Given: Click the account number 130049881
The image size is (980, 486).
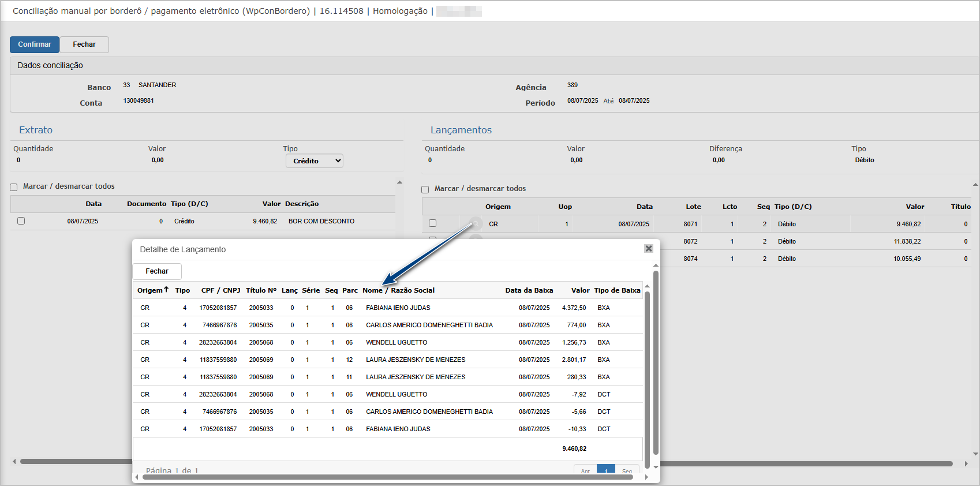Looking at the screenshot, I should [139, 100].
